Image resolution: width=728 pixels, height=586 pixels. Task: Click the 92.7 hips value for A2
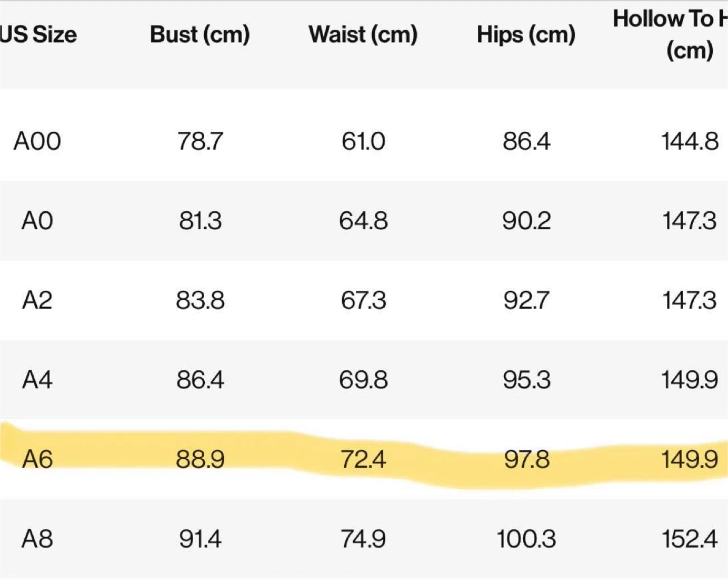[526, 300]
